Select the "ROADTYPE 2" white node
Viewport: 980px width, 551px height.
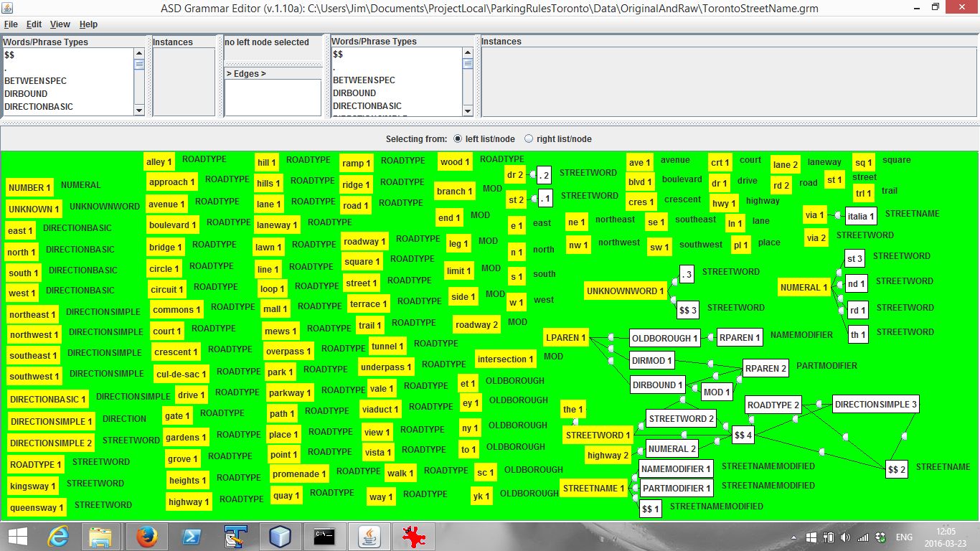pyautogui.click(x=773, y=405)
